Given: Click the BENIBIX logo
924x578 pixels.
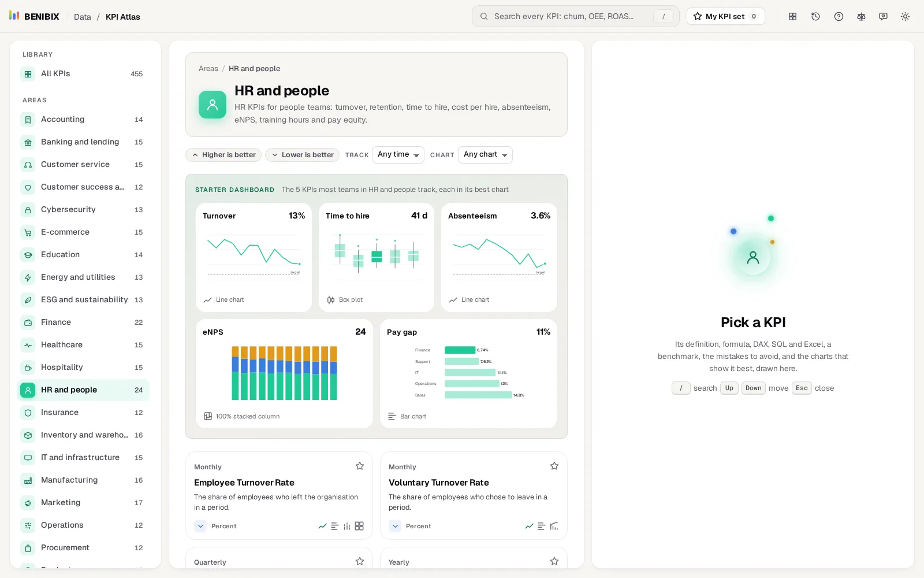Looking at the screenshot, I should [34, 16].
